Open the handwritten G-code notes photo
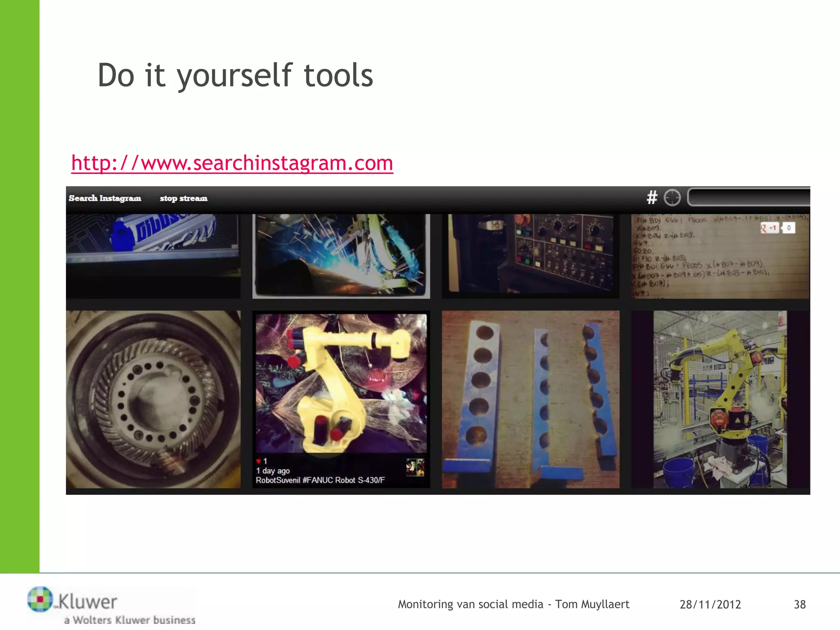Viewport: 840px width, 630px height. pyautogui.click(x=720, y=256)
